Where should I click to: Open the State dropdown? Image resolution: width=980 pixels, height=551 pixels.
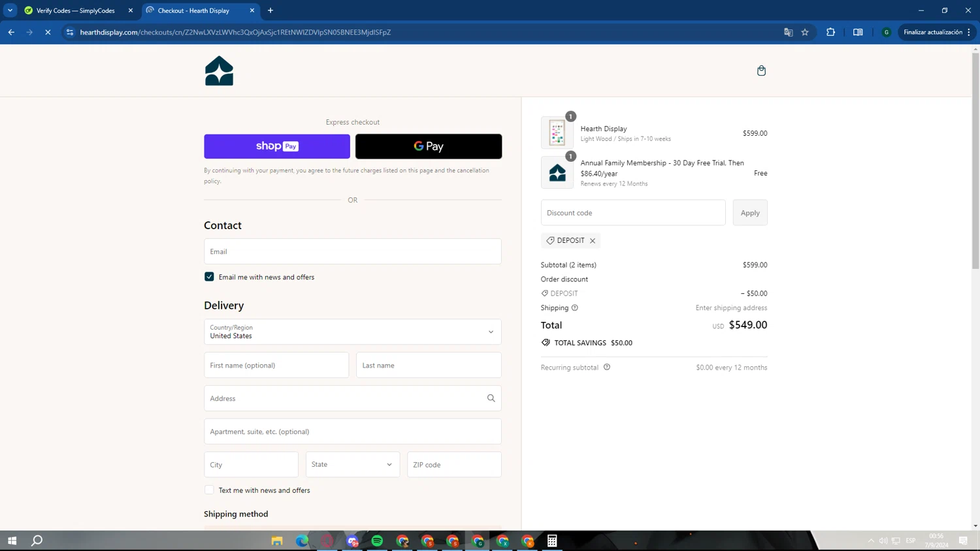tap(353, 464)
